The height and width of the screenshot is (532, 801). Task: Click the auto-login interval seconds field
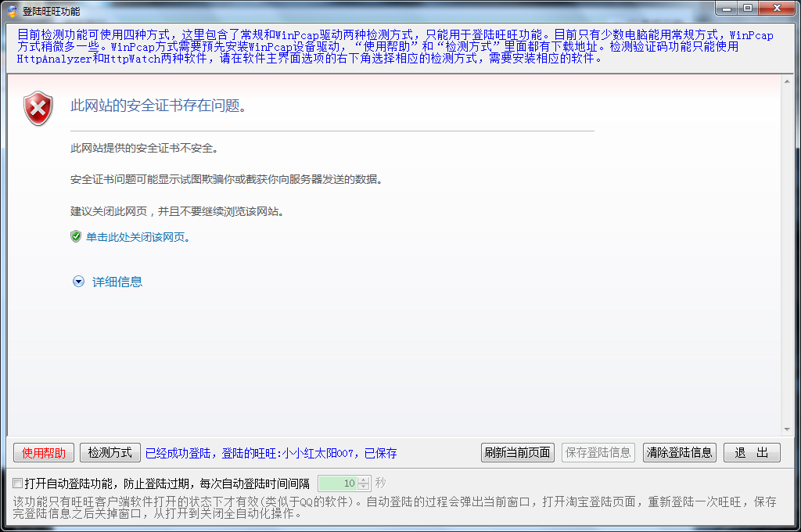337,483
